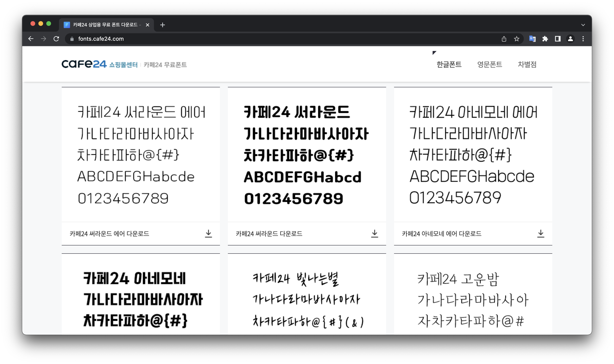Open Chrome three-dot menu

583,39
